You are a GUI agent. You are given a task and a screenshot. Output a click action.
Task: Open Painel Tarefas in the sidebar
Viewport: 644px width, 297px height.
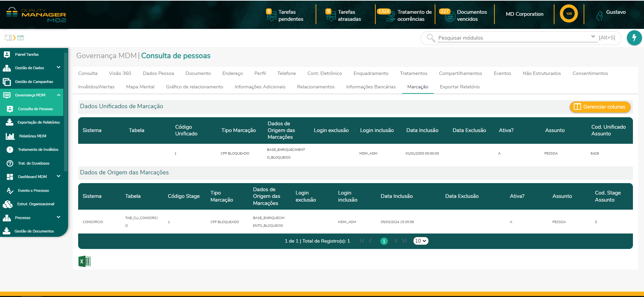click(x=27, y=54)
